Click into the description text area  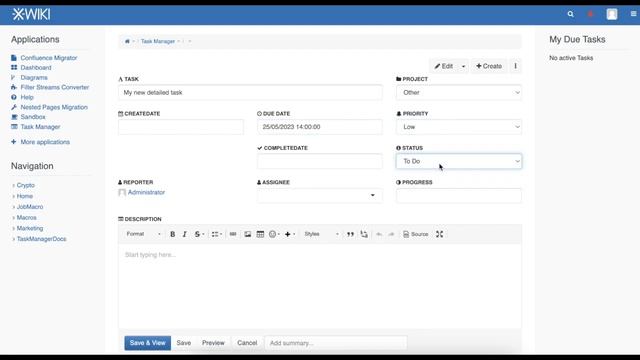(320, 286)
